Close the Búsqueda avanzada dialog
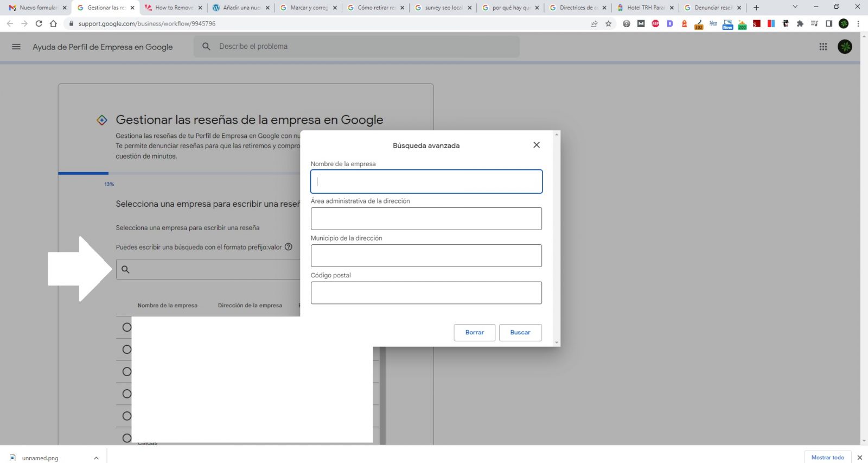Screen dimensions: 868x463 pos(536,145)
